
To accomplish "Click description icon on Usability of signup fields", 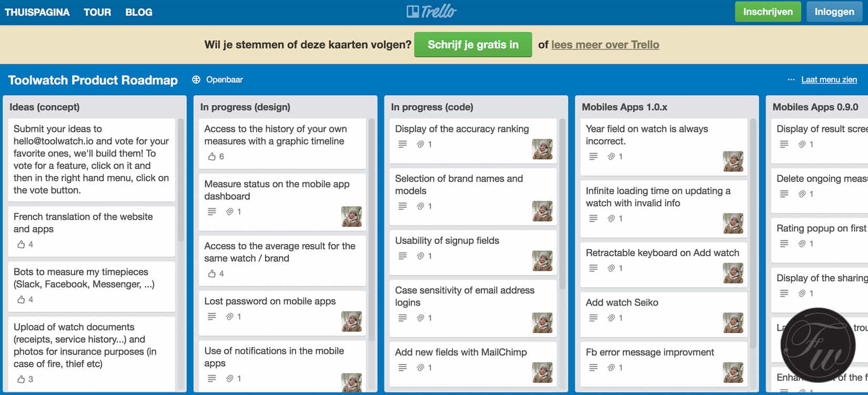I will click(x=402, y=256).
